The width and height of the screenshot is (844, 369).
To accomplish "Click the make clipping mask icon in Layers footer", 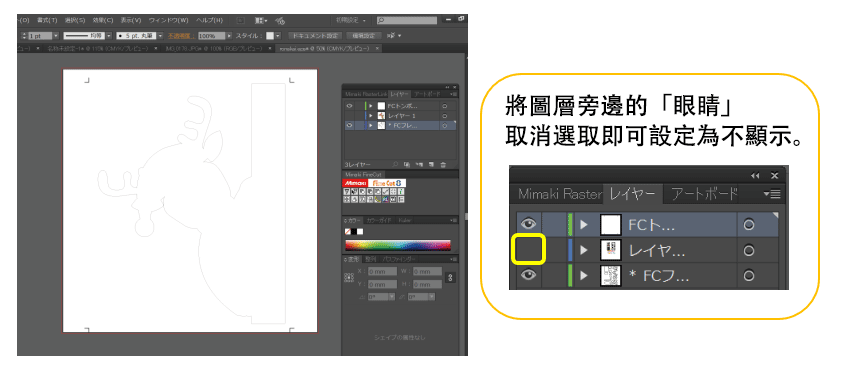I will tap(407, 164).
